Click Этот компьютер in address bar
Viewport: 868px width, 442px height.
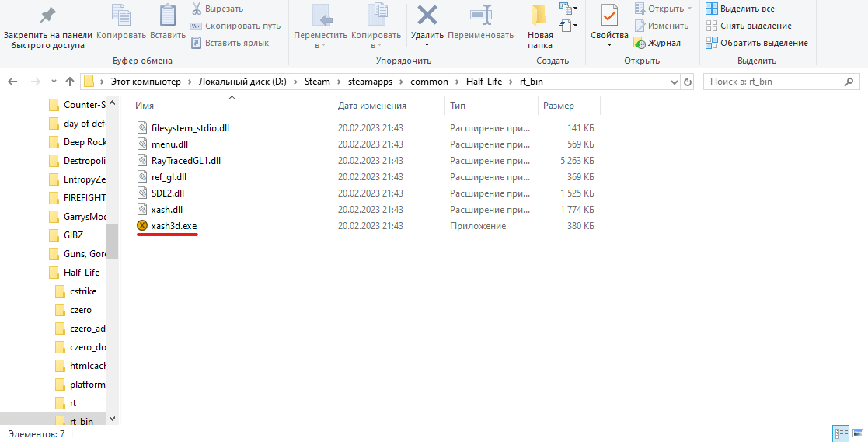tap(145, 82)
